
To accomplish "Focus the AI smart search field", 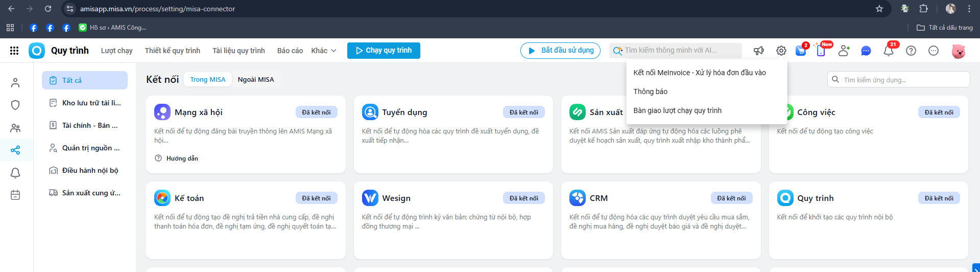I will click(x=675, y=51).
